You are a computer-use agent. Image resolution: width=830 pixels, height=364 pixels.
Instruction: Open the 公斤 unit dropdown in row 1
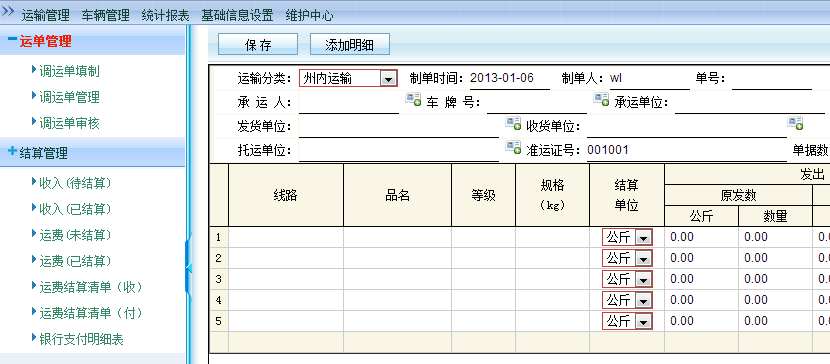(627, 238)
